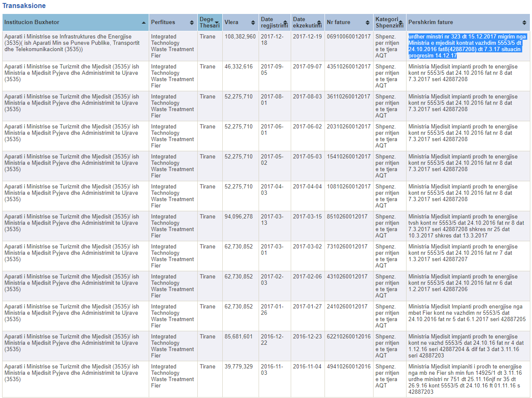This screenshot has width=532, height=398.
Task: Click the Transaksione section heading
Action: click(24, 6)
